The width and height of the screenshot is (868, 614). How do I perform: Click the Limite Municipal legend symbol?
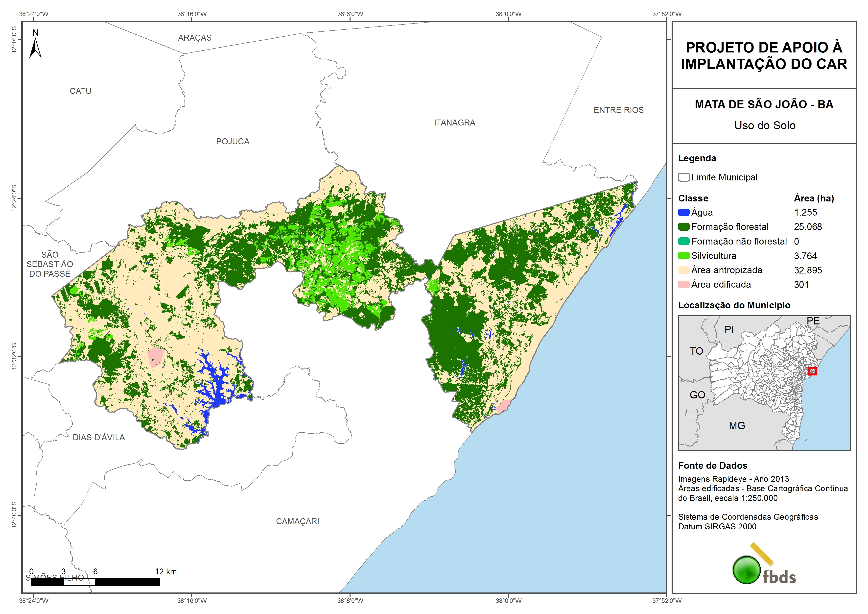pyautogui.click(x=683, y=177)
